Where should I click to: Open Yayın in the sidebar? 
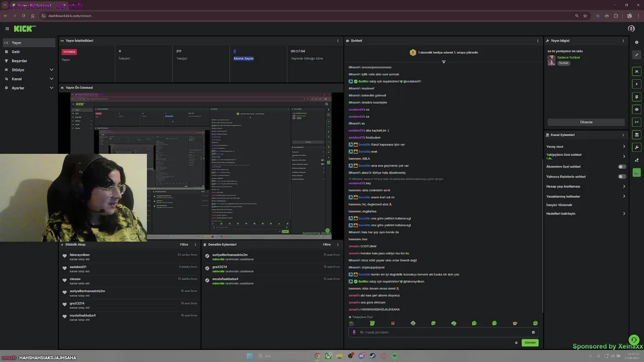[x=29, y=43]
